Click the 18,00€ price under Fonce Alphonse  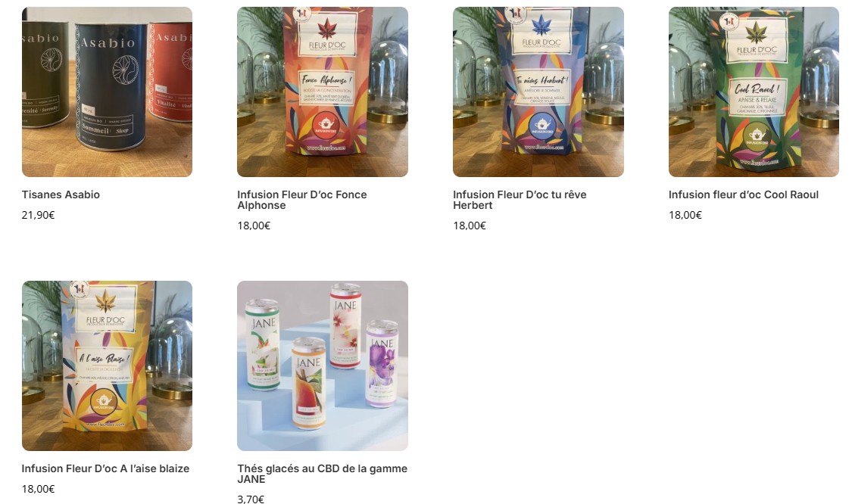click(x=254, y=226)
